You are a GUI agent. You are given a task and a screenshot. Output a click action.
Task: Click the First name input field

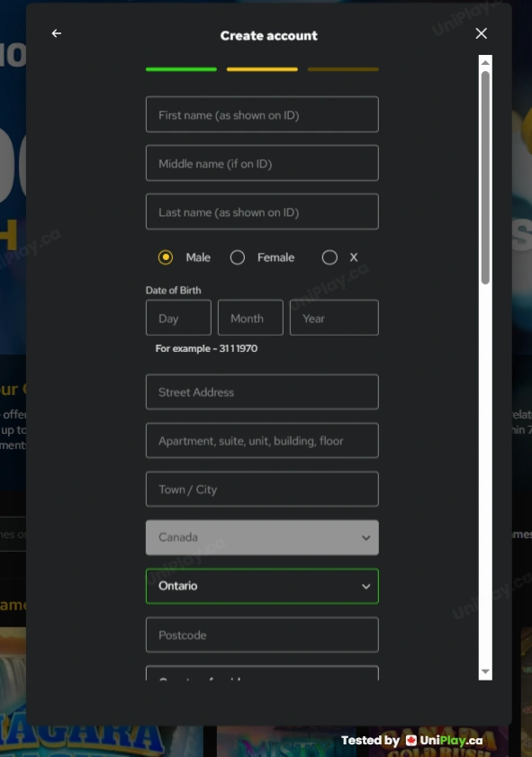click(x=262, y=114)
